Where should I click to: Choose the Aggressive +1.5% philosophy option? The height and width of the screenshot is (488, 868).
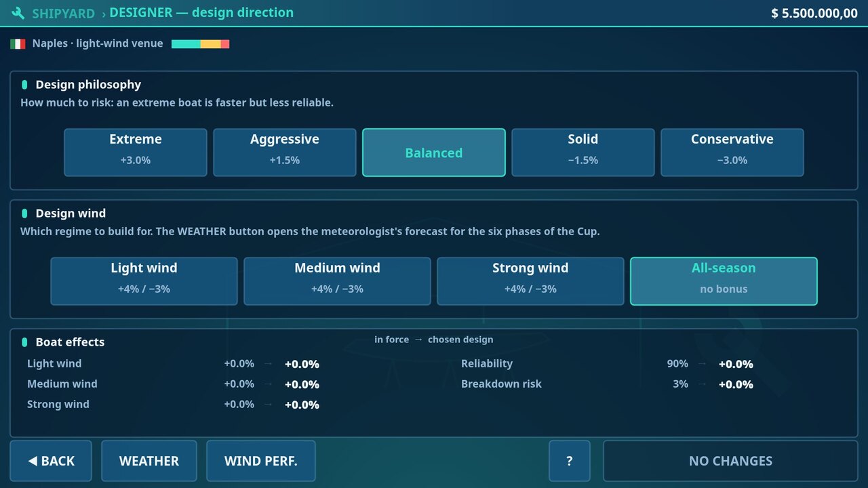point(285,152)
